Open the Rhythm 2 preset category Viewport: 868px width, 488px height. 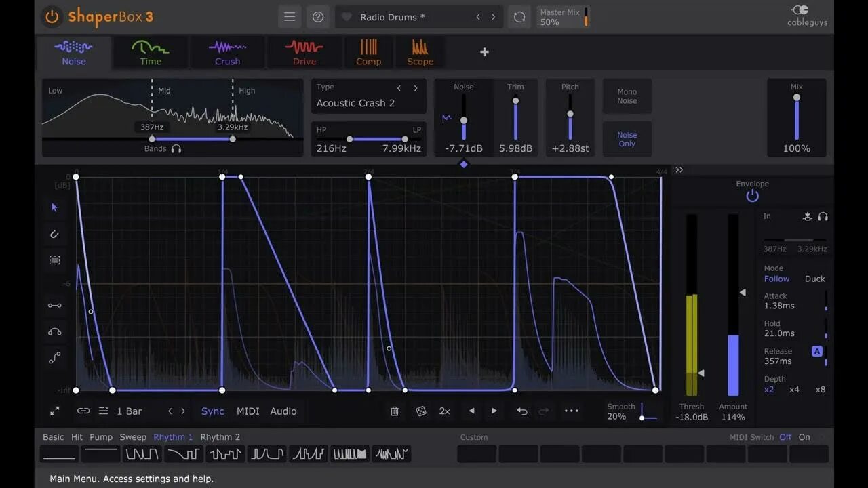pyautogui.click(x=220, y=437)
